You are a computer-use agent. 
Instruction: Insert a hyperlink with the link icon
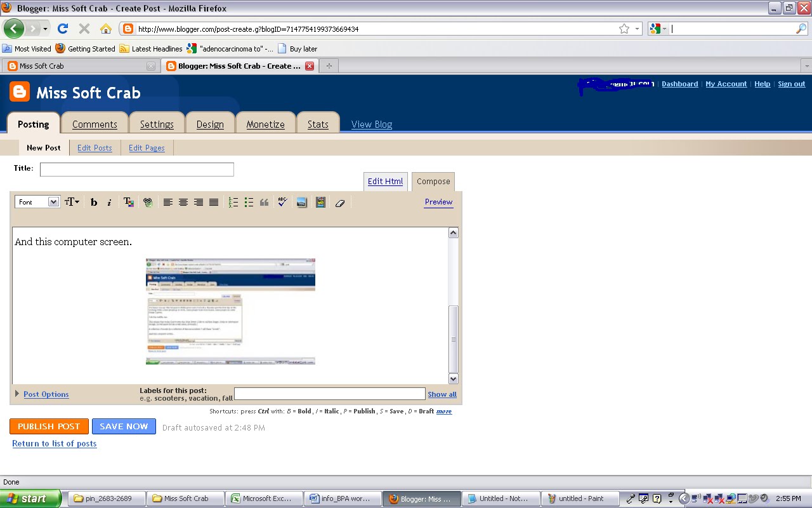click(x=148, y=203)
